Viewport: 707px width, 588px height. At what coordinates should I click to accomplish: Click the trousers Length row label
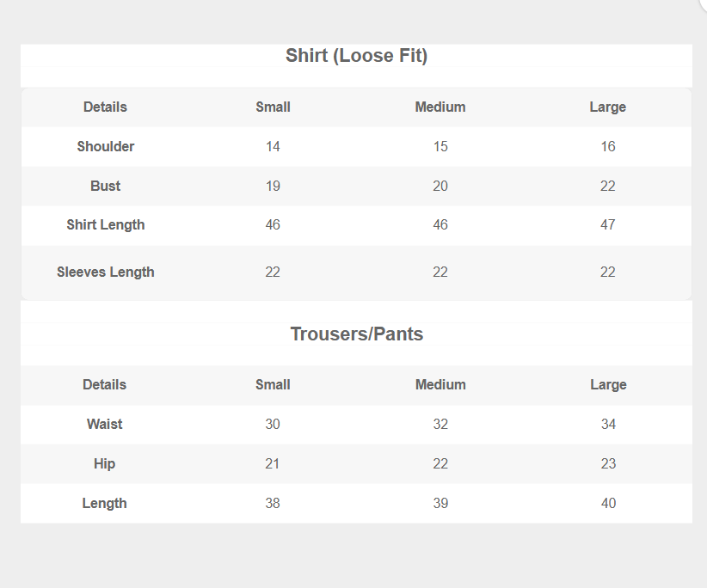105,504
